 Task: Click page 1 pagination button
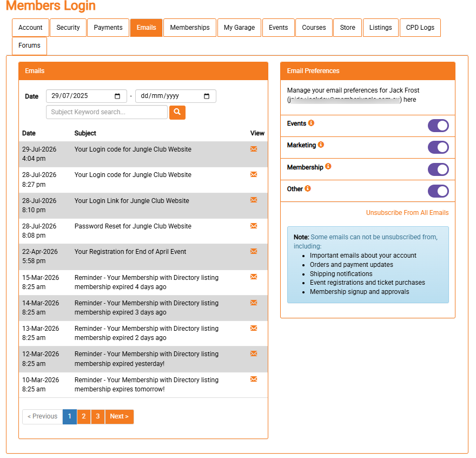(70, 416)
